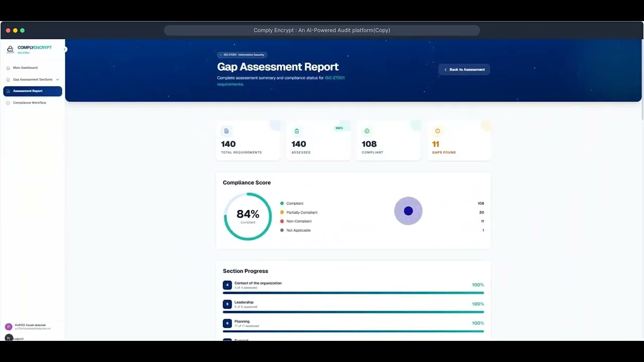Click the Gap Assessment Sections document icon
This screenshot has height=362, width=644.
(x=8, y=79)
